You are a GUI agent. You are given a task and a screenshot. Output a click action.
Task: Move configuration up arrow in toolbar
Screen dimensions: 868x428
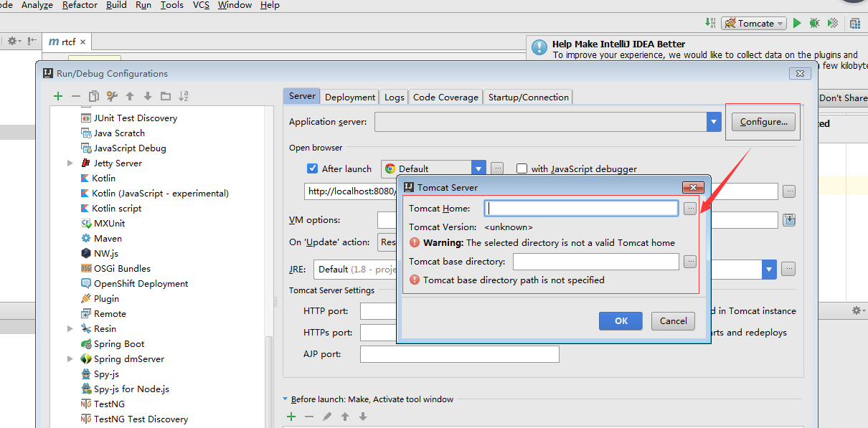click(x=130, y=96)
